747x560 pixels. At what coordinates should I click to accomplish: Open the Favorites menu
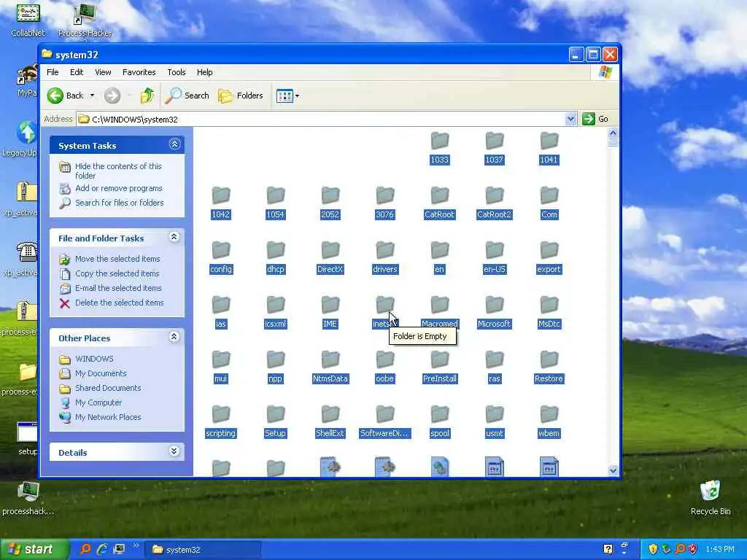(x=139, y=72)
